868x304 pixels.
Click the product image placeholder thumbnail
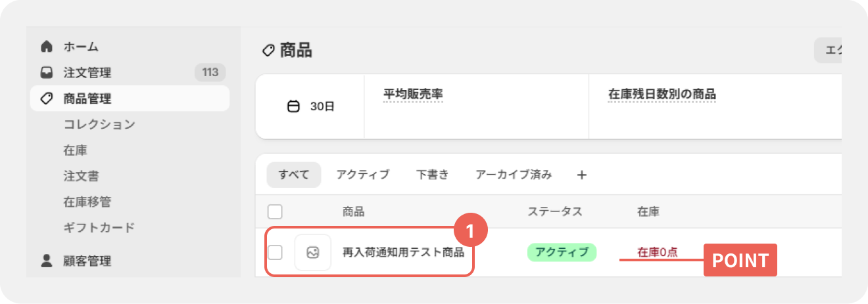click(313, 252)
